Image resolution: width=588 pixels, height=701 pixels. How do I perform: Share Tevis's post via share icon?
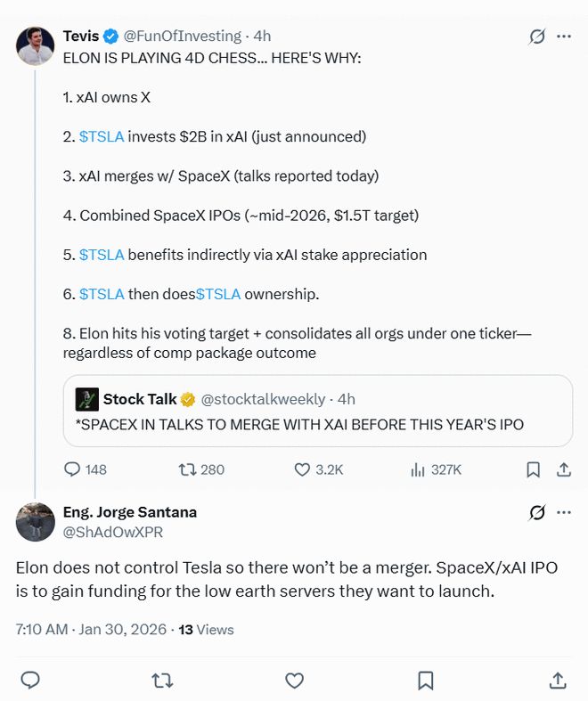coord(563,469)
